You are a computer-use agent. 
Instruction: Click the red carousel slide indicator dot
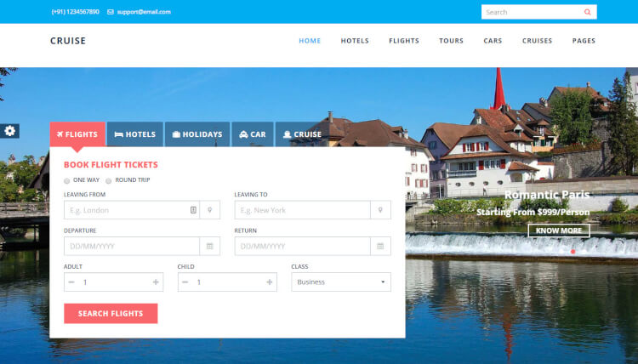tap(573, 252)
